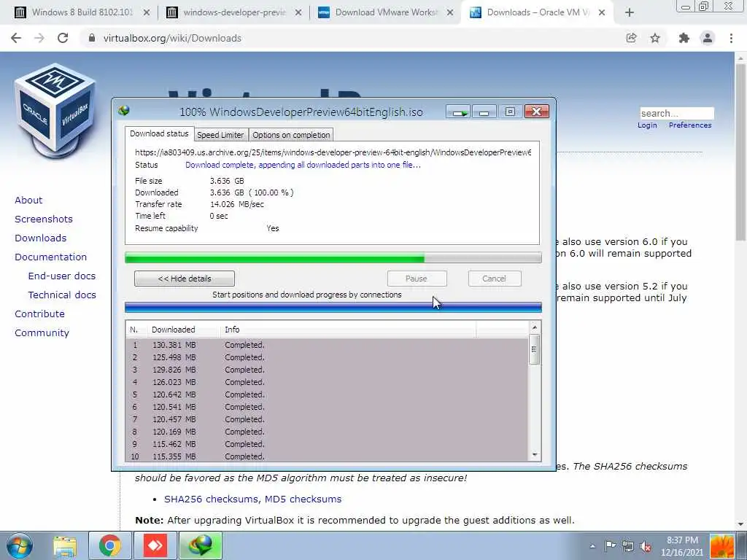Viewport: 747px width, 560px height.
Task: Switch to the Speed Limiter tab
Action: coord(220,135)
